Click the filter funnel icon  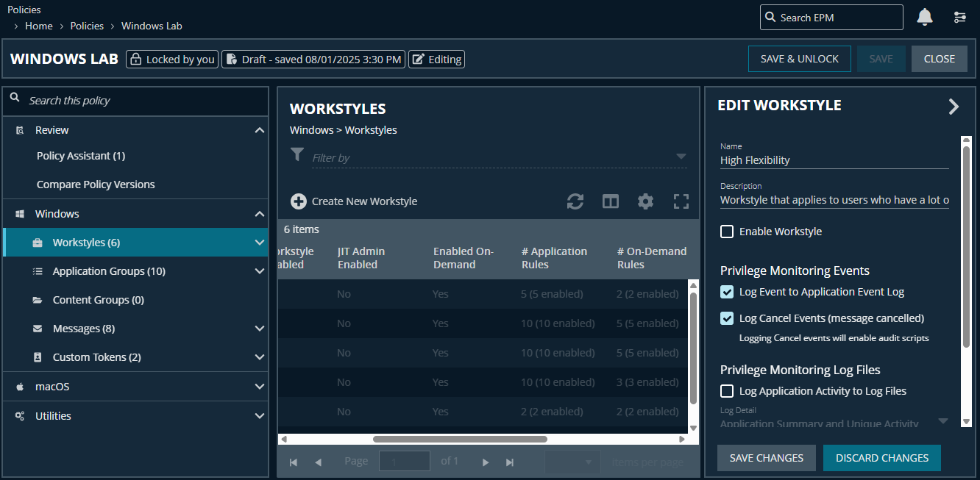tap(297, 154)
